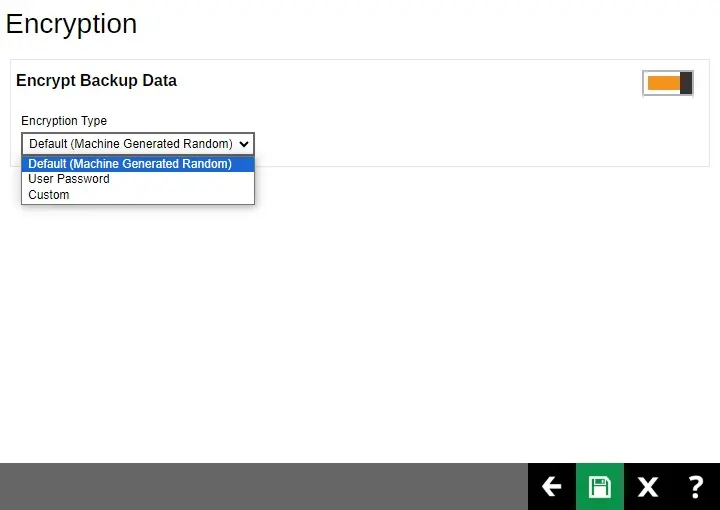Click the empty gray area of bottom bar
The image size is (720, 510).
click(x=260, y=487)
